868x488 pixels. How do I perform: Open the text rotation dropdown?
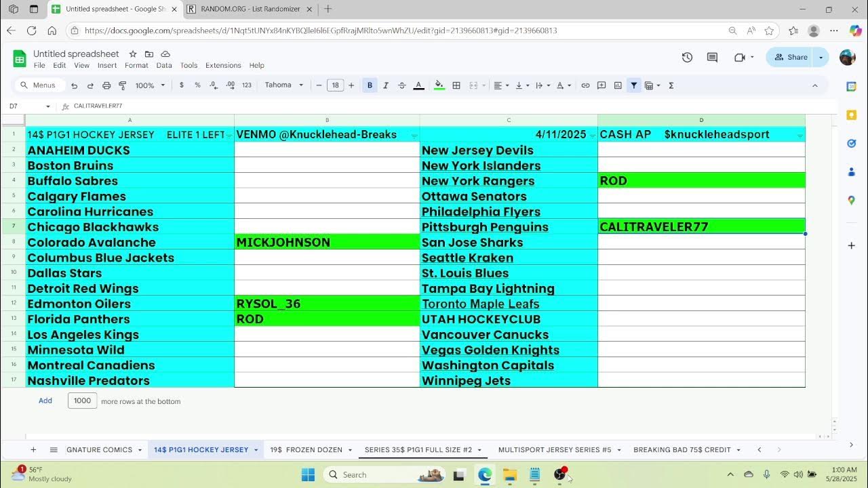click(563, 85)
